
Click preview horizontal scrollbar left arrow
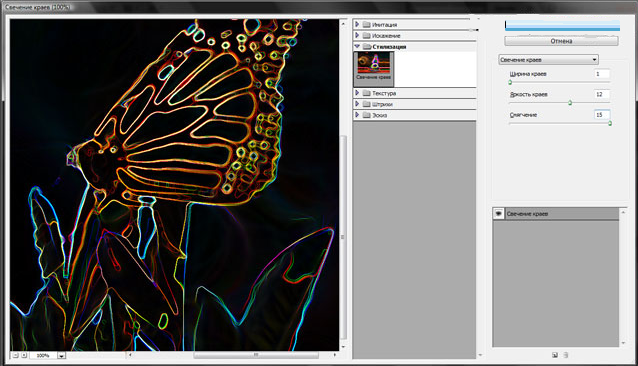click(130, 355)
